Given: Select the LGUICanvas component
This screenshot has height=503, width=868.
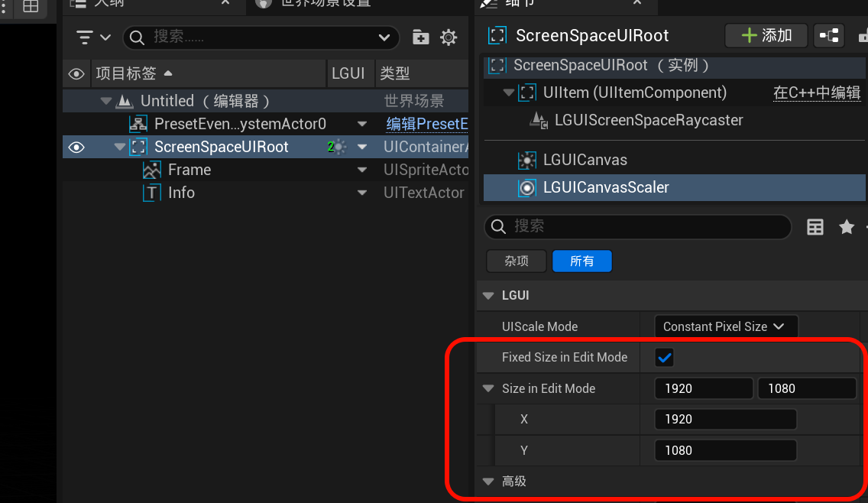Looking at the screenshot, I should 585,160.
